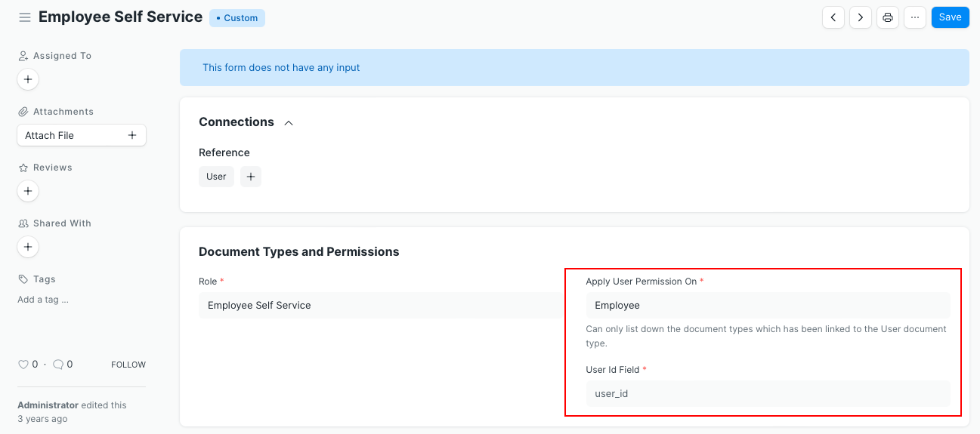Open the three-dot more options menu
This screenshot has width=980, height=434.
click(x=914, y=17)
